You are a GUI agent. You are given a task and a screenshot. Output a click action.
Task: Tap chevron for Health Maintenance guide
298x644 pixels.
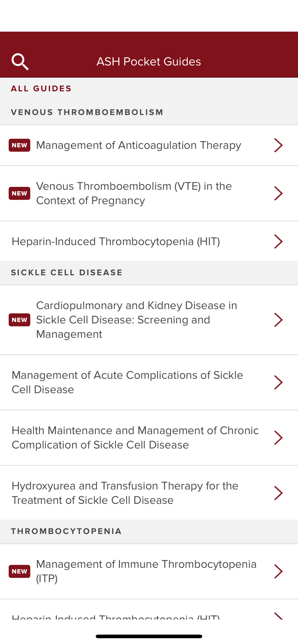[x=278, y=438]
